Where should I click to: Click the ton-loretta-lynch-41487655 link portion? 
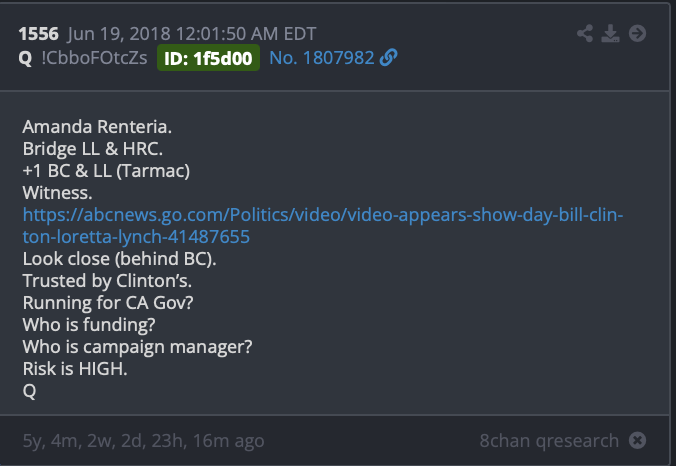pyautogui.click(x=136, y=237)
